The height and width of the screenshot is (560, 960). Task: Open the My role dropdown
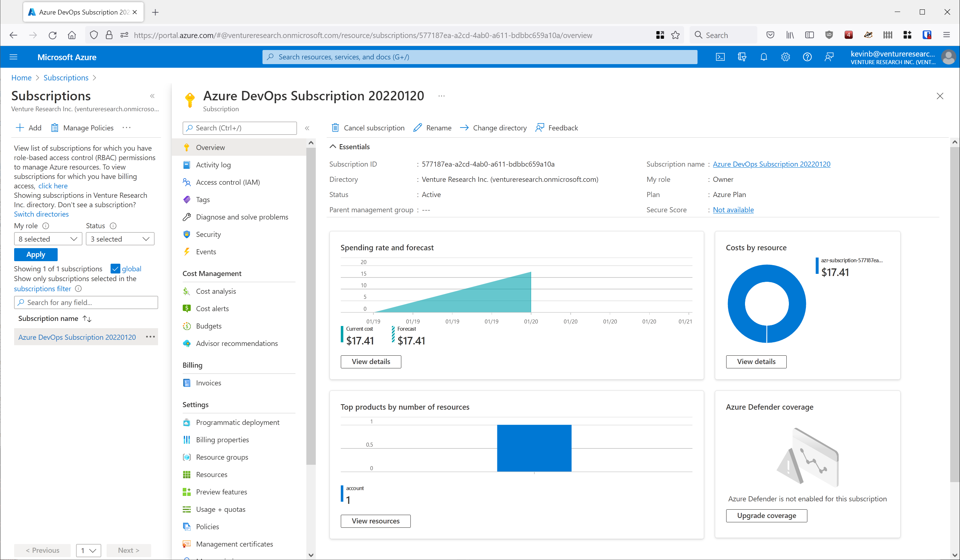[x=48, y=239]
